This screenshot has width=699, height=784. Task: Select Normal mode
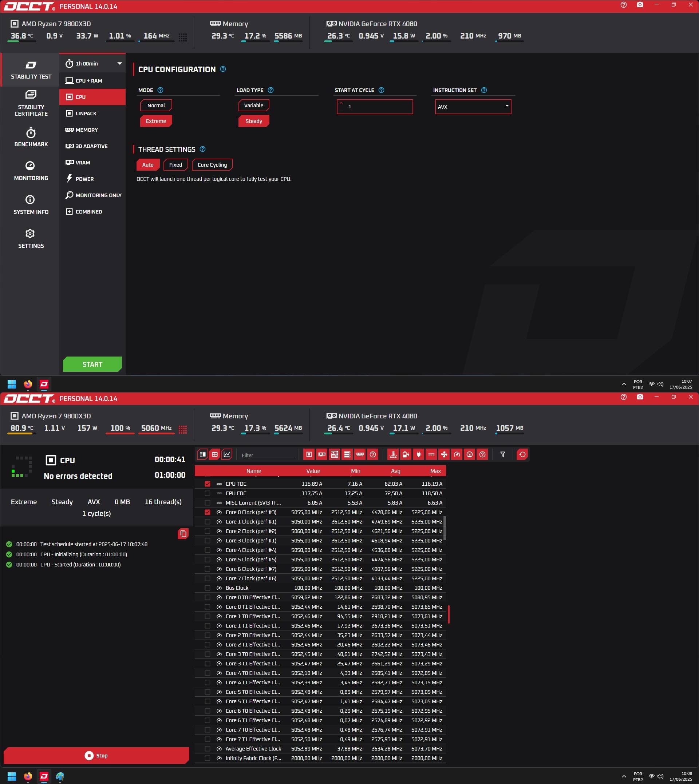tap(156, 105)
